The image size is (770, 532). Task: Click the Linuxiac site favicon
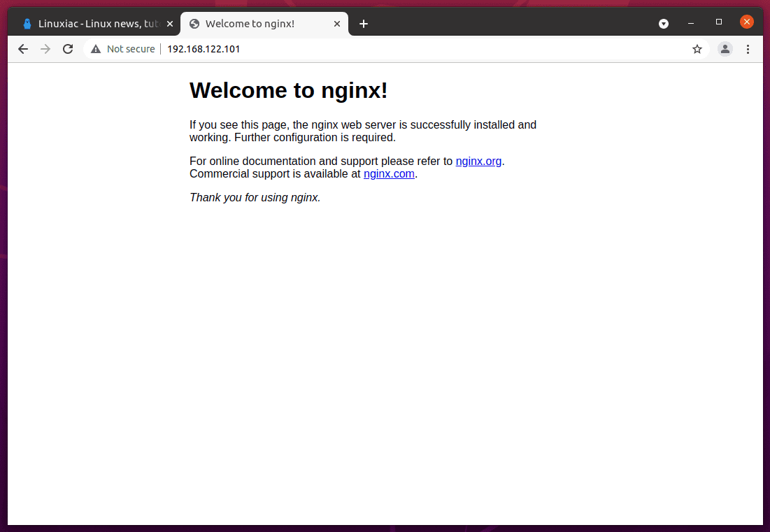(x=27, y=23)
